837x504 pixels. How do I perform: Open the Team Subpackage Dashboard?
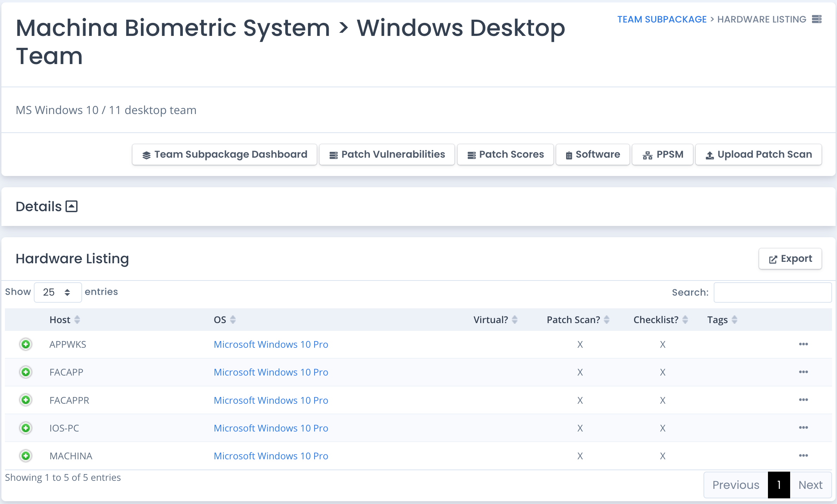tap(224, 155)
